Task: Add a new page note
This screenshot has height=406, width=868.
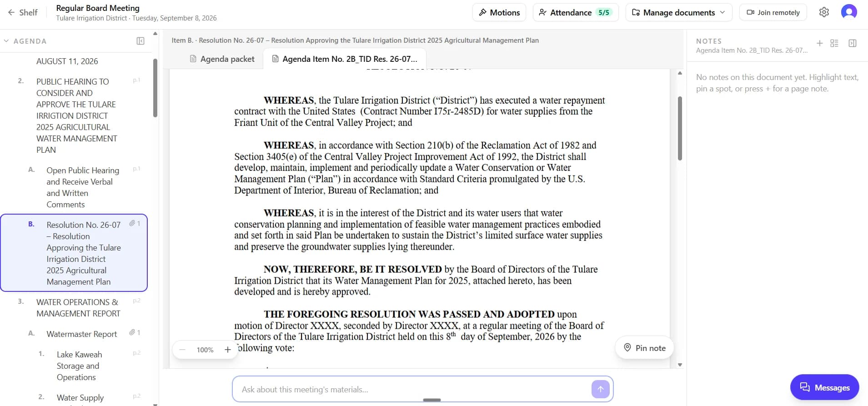Action: coord(819,43)
